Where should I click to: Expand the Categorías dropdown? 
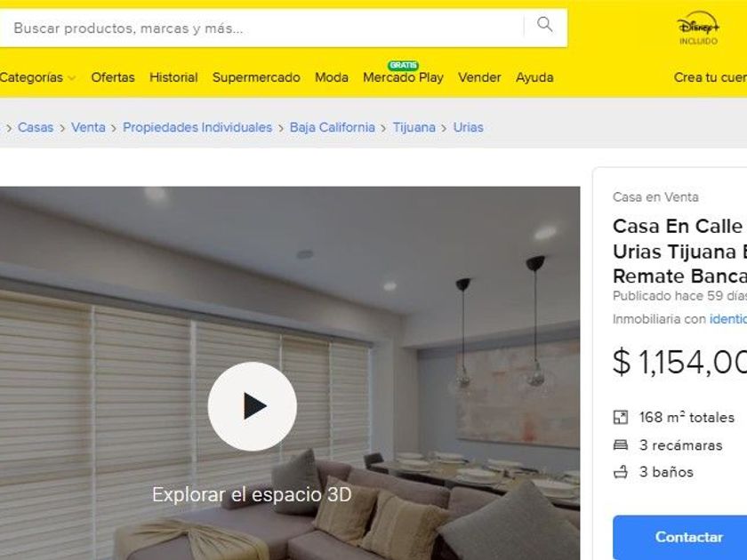click(37, 77)
